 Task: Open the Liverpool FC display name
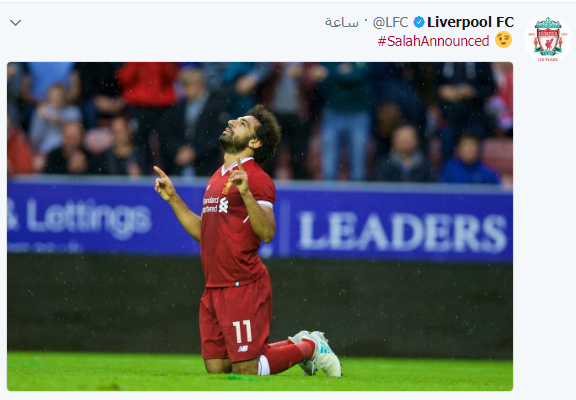pos(470,22)
